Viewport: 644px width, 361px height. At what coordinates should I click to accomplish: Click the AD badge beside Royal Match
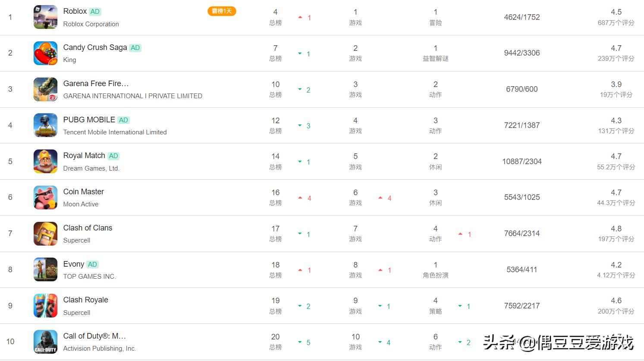coord(113,156)
